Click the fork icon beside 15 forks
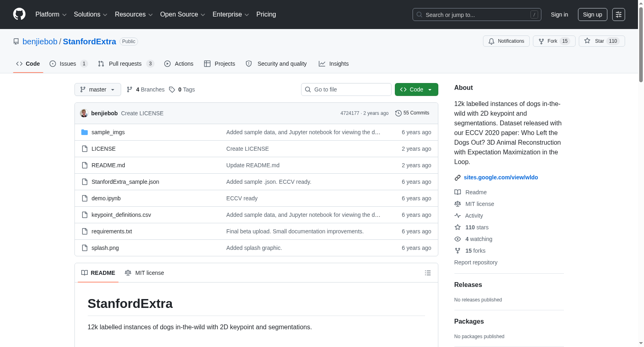The width and height of the screenshot is (644, 347). 458,251
